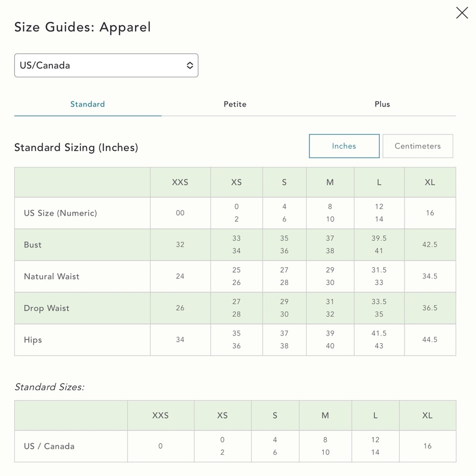Click the XL column header in sizing table
The image size is (476, 476).
[430, 182]
